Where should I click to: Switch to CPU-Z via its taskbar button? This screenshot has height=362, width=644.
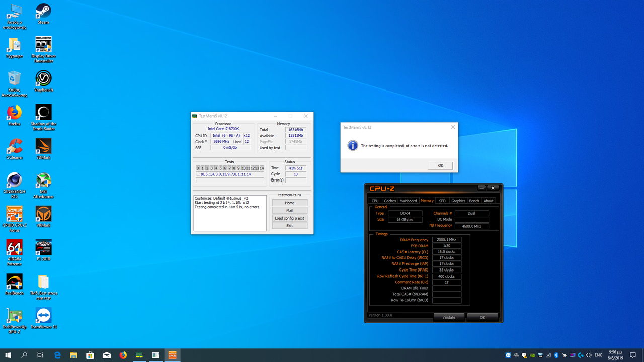[x=172, y=355]
